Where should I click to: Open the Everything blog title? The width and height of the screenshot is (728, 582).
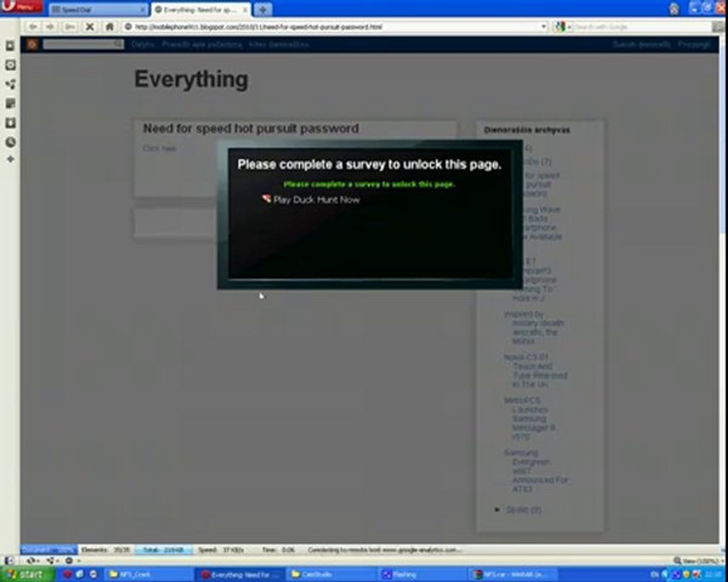[x=191, y=79]
